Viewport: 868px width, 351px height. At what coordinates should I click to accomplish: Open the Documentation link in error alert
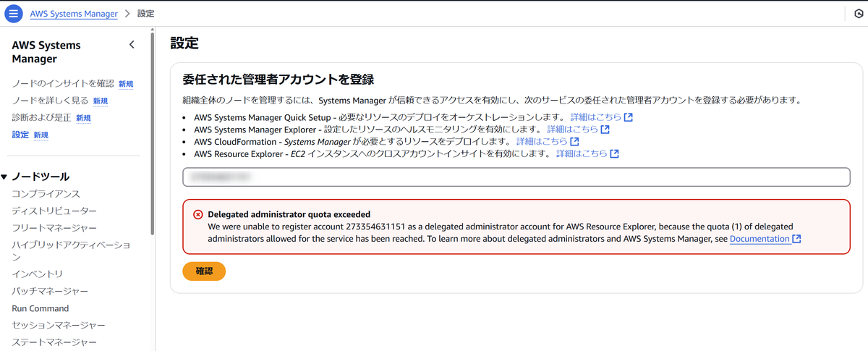(x=759, y=239)
